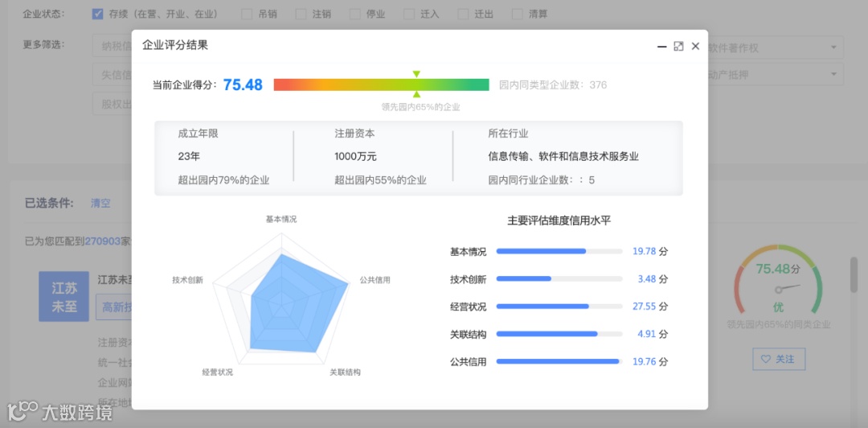This screenshot has height=428, width=868.
Task: Click the 基本情况 radar axis label
Action: (281, 219)
